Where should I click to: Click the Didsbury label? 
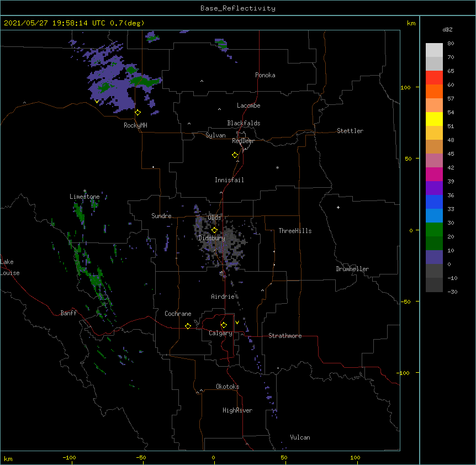pyautogui.click(x=211, y=238)
